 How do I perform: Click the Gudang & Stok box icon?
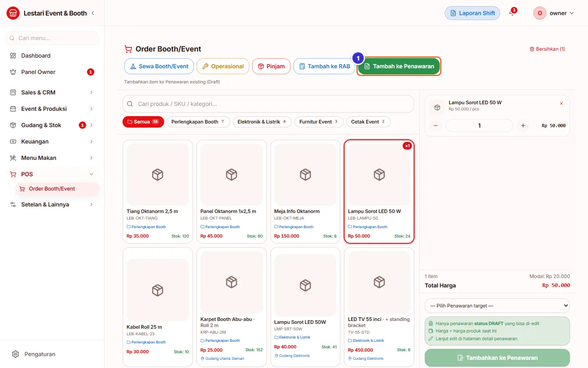[x=13, y=125]
